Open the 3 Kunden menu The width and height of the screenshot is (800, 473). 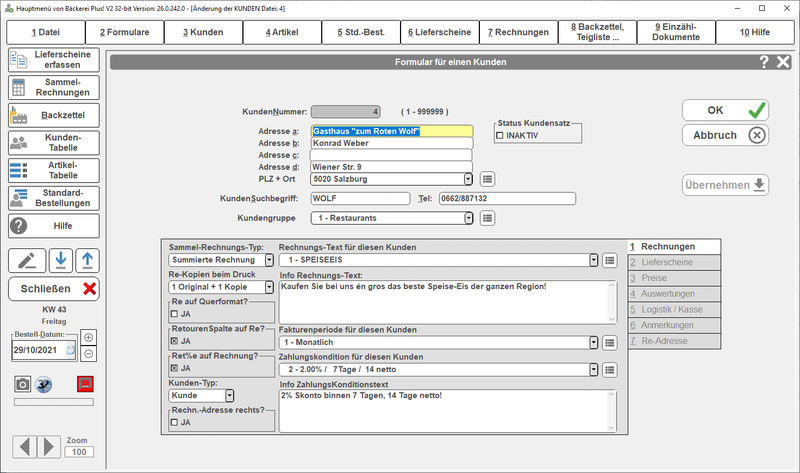click(x=203, y=32)
